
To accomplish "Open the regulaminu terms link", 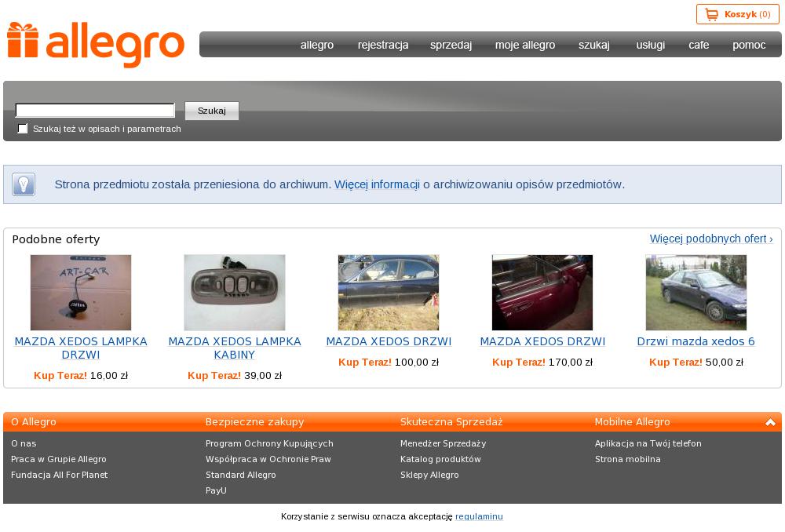I will [479, 516].
